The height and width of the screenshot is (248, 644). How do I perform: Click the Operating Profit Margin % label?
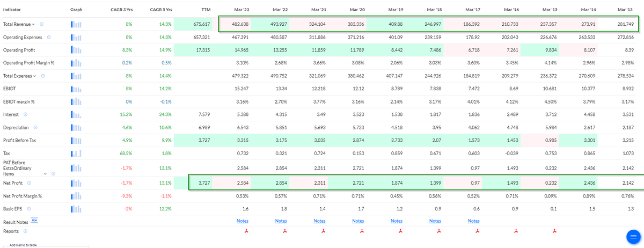(29, 63)
